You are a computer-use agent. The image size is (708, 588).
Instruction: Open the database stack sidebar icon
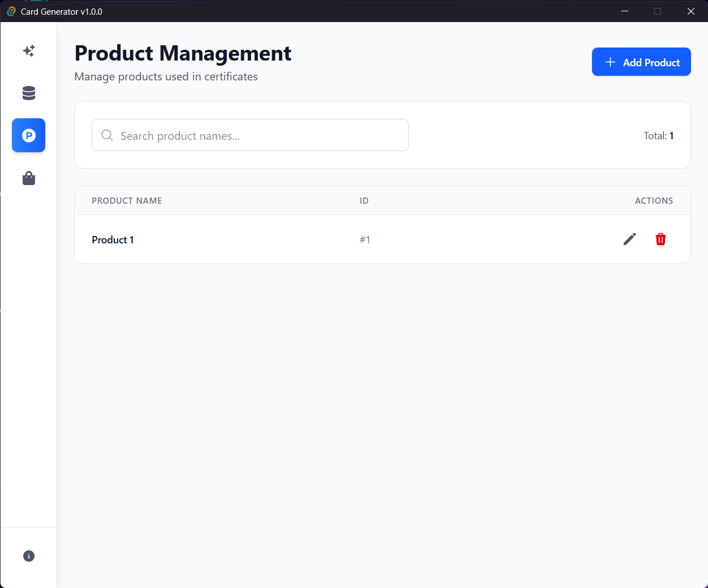click(x=29, y=93)
